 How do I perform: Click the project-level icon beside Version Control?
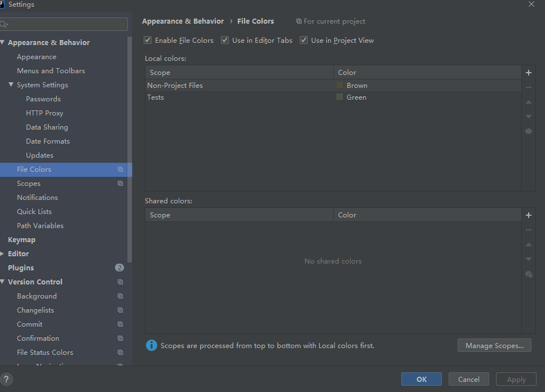[120, 282]
